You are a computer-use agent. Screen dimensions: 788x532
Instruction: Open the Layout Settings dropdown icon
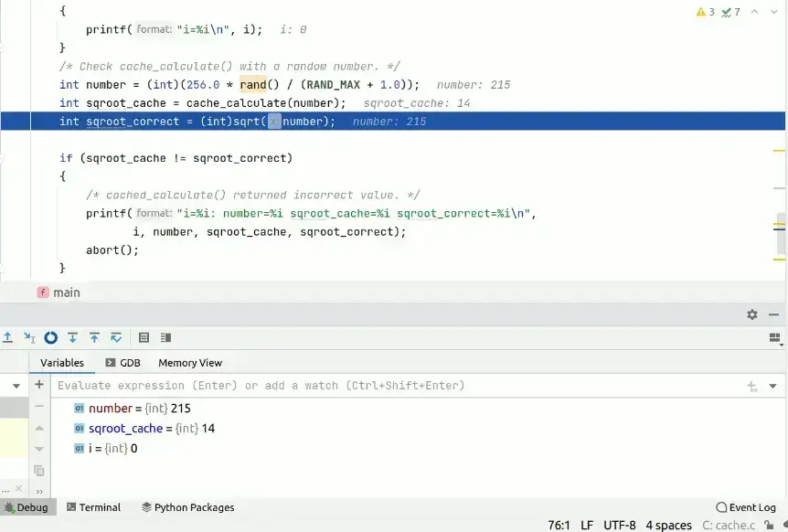tap(775, 338)
